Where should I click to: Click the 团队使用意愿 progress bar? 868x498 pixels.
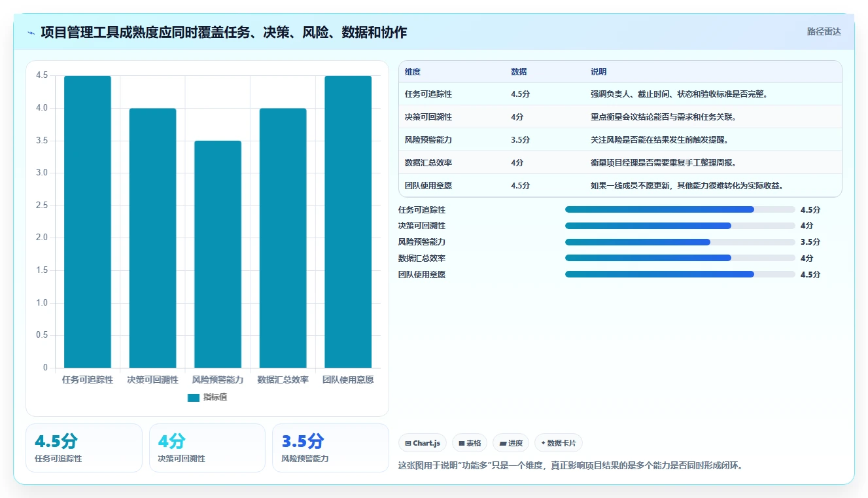(680, 274)
